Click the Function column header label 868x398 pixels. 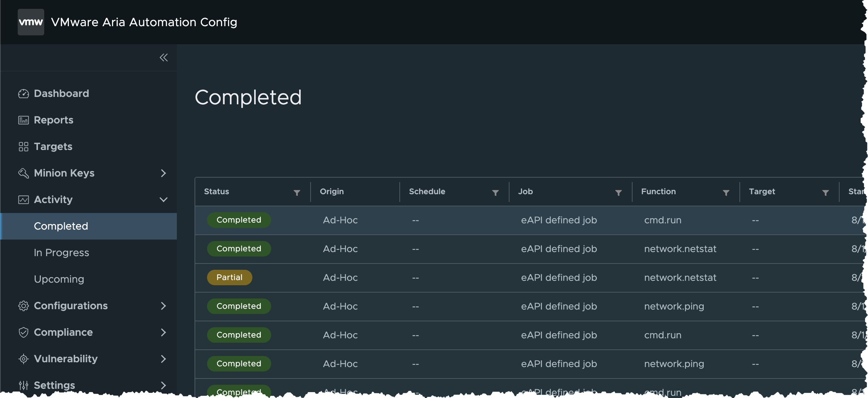tap(658, 192)
